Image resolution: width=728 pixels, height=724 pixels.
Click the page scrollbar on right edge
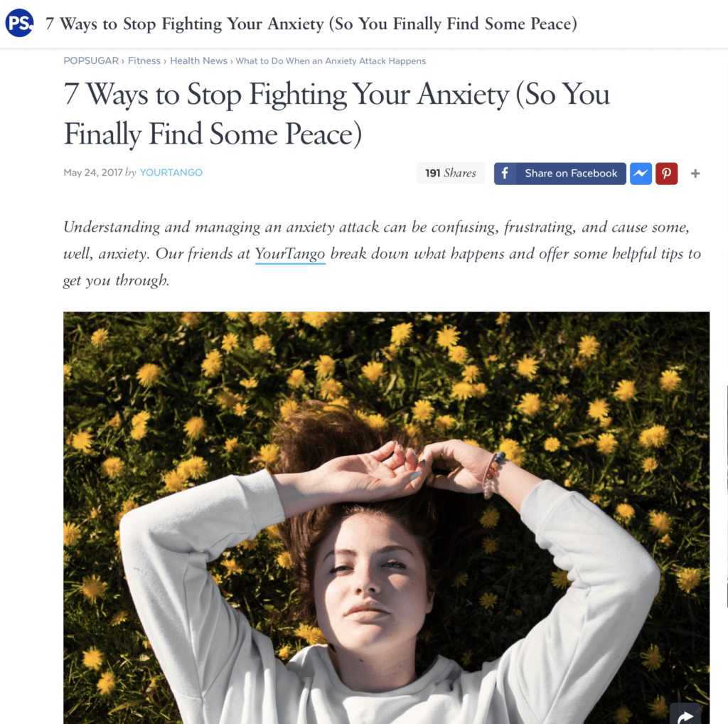(x=727, y=496)
